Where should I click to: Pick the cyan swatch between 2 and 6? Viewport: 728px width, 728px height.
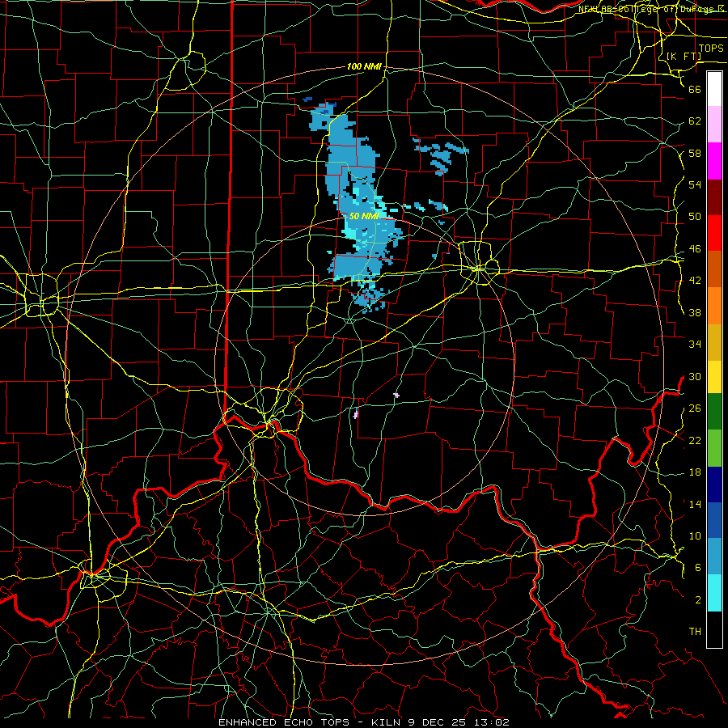pos(714,593)
